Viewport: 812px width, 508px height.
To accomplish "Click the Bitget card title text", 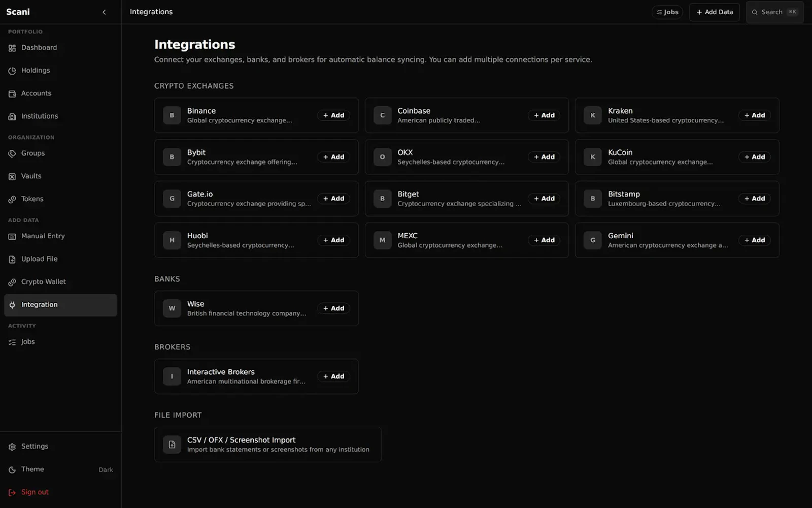I will coord(408,194).
